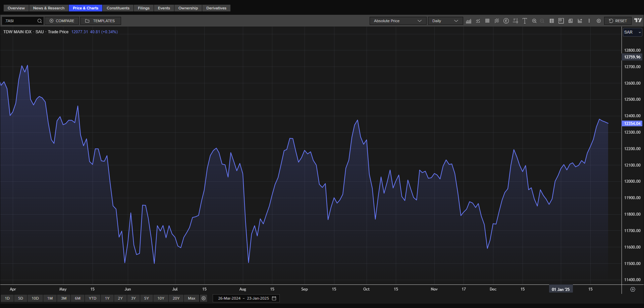Click the COMPARE button
644x308 pixels.
point(62,21)
